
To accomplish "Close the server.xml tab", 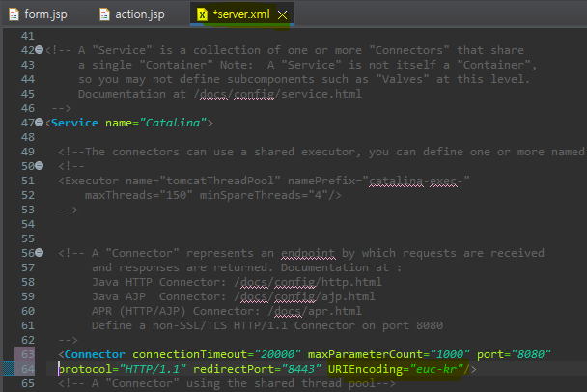I will tap(282, 15).
